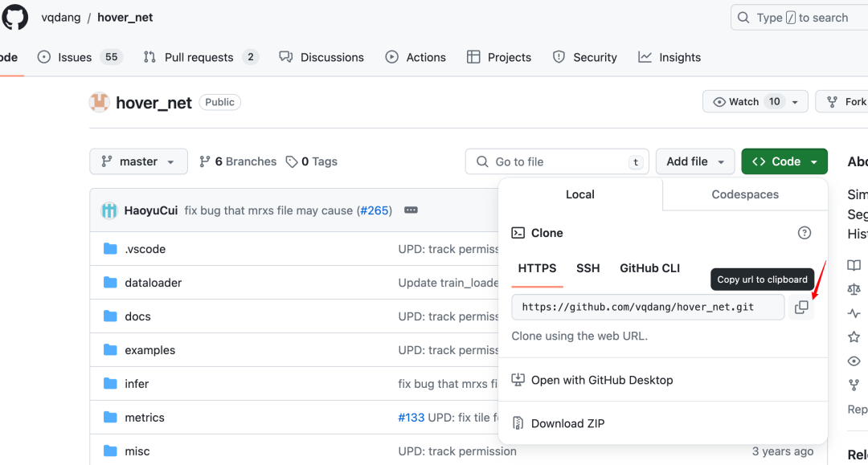
Task: Open the Watch options dropdown arrow
Action: [x=795, y=102]
